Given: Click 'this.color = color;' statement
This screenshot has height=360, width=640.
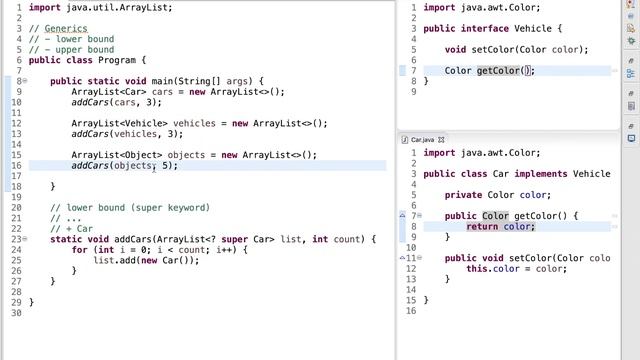Looking at the screenshot, I should click(x=517, y=269).
